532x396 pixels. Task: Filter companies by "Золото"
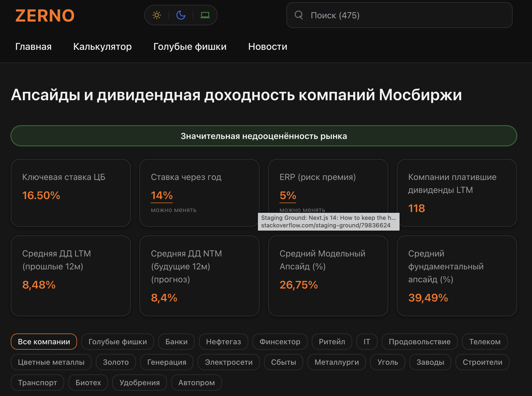[115, 362]
